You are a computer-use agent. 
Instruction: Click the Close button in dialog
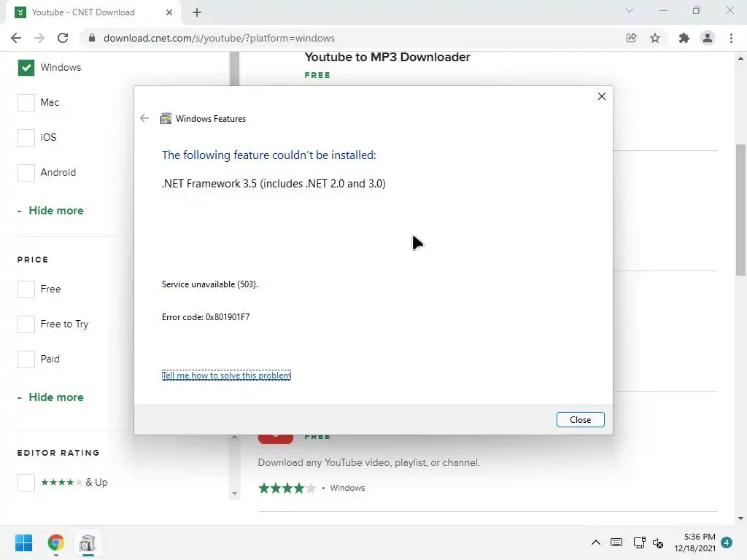coord(580,419)
